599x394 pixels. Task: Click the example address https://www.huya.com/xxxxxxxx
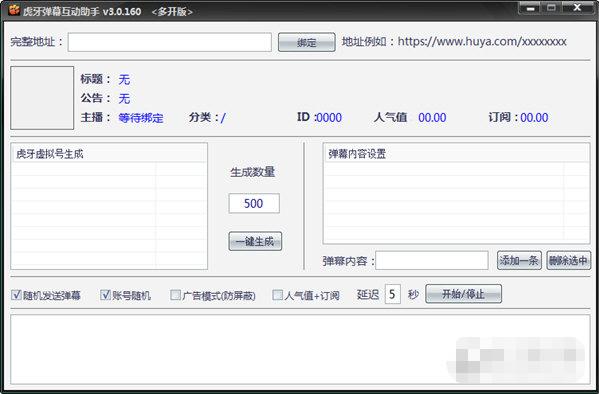coord(482,41)
